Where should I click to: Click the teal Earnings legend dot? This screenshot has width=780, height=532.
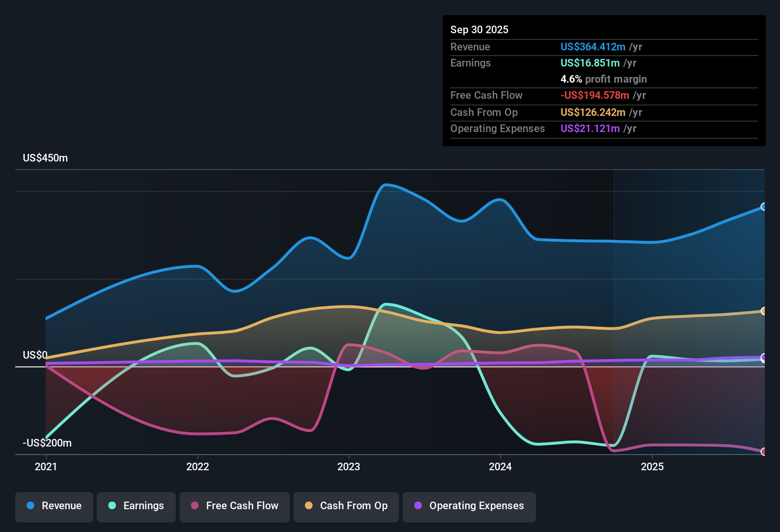tap(112, 506)
